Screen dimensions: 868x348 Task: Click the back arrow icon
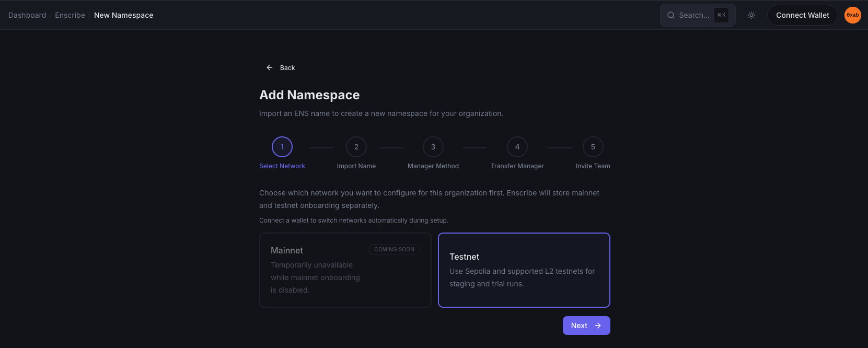[x=270, y=67]
